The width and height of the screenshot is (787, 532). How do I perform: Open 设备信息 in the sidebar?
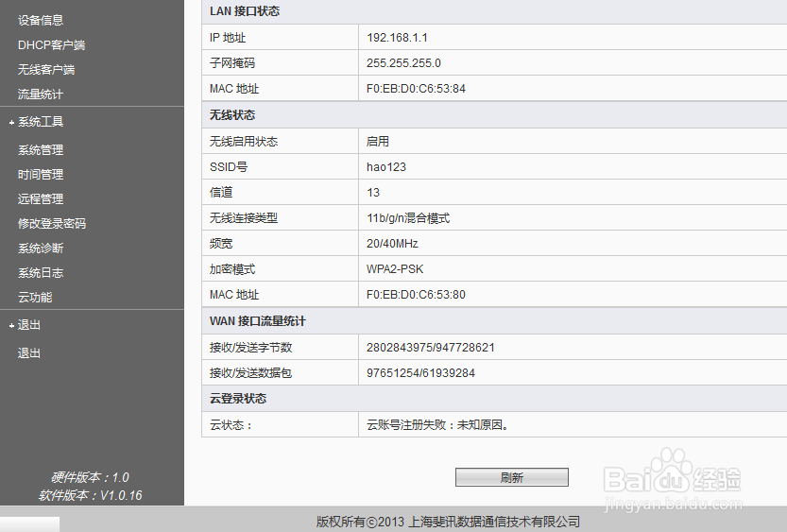pos(41,21)
